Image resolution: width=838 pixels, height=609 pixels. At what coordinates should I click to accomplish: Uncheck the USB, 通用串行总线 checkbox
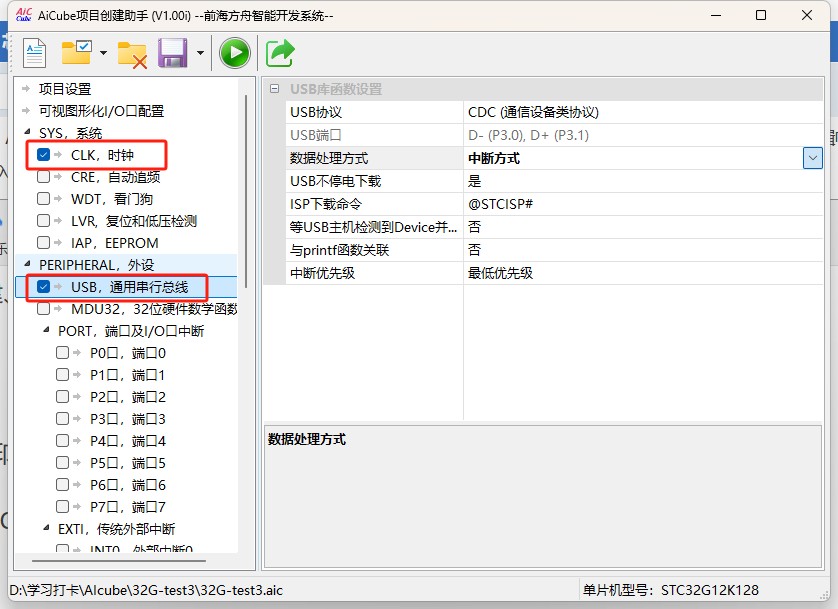pos(43,287)
